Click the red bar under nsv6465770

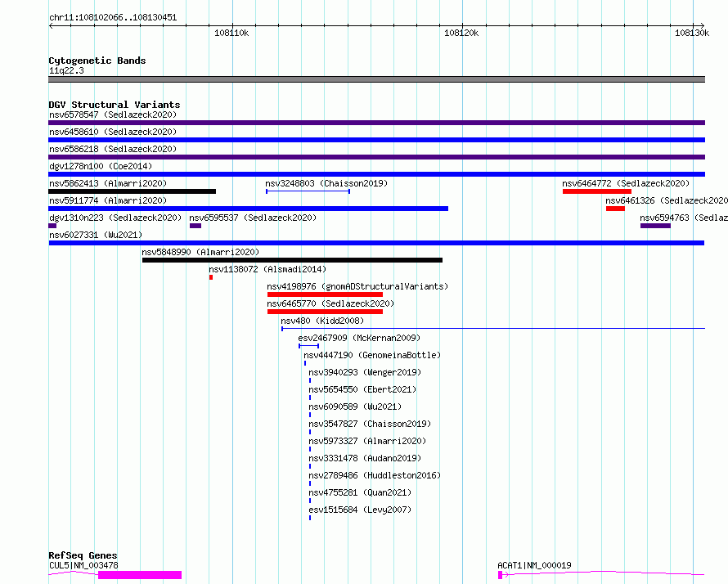click(x=325, y=312)
